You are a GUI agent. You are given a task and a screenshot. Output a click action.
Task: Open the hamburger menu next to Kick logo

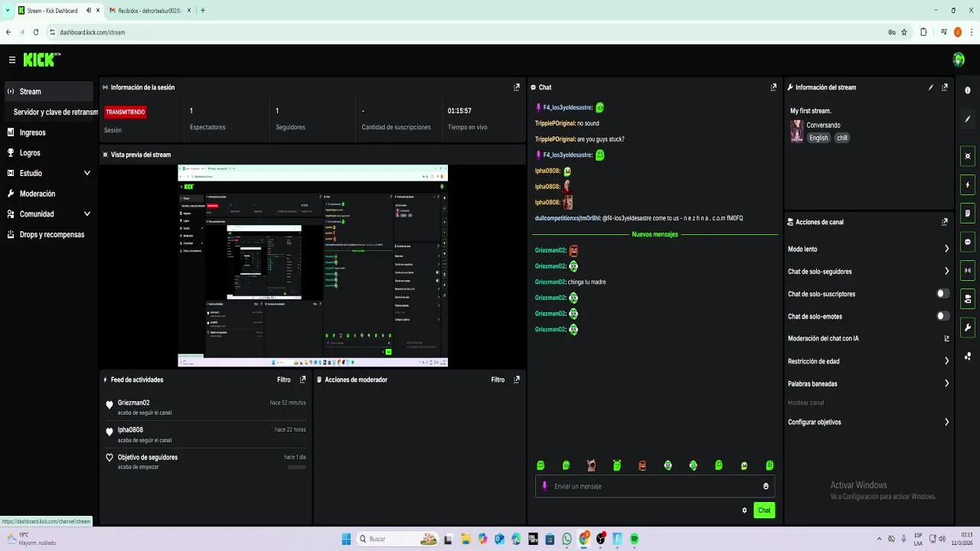(11, 60)
